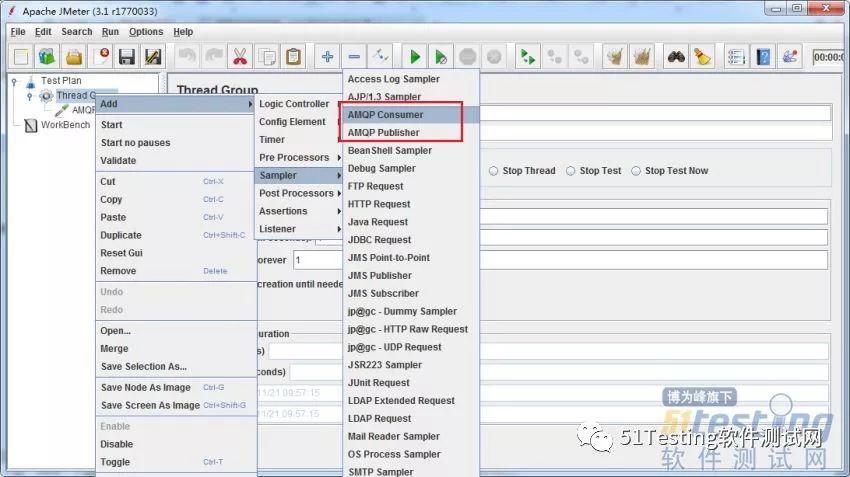This screenshot has width=850, height=477.
Task: Open the File menu
Action: click(18, 32)
